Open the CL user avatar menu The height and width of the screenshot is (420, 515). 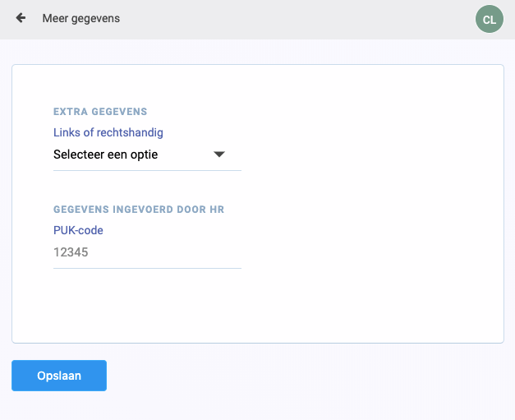[489, 19]
